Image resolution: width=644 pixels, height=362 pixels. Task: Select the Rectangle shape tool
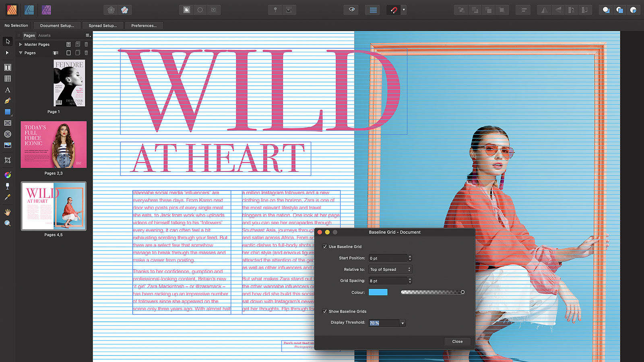8,112
